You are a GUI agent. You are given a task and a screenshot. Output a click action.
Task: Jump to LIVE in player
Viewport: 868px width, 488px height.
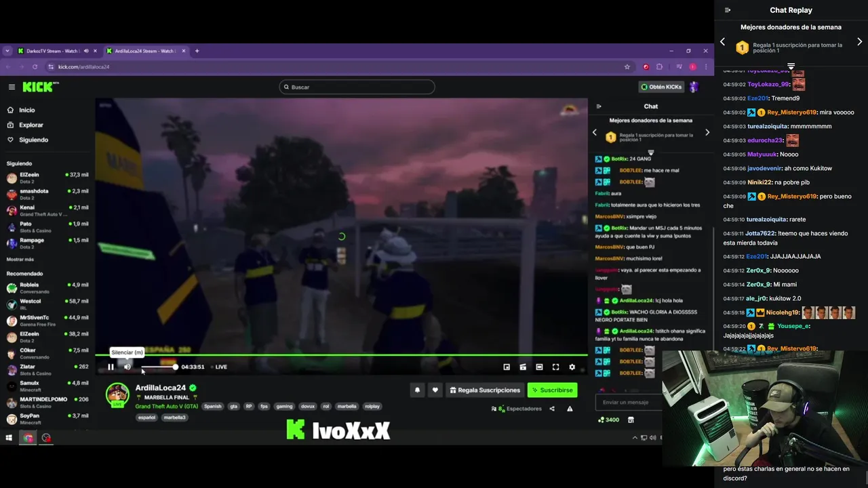(x=220, y=367)
